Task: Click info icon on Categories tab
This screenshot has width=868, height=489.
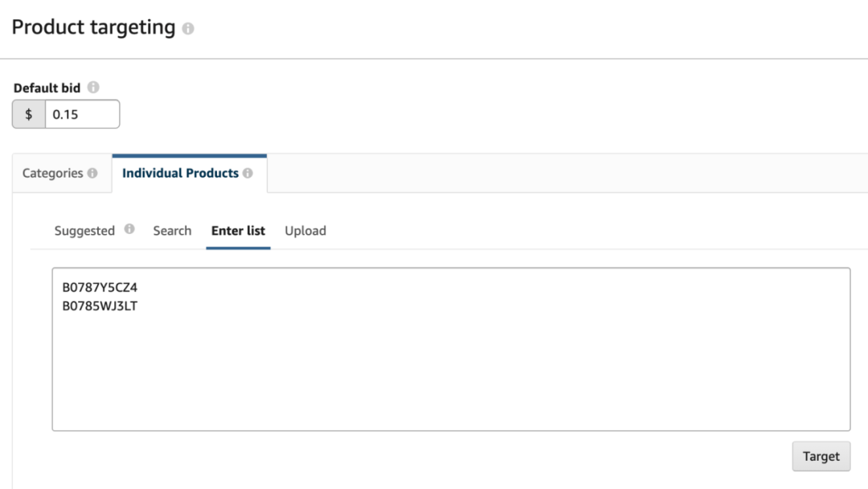Action: point(92,173)
